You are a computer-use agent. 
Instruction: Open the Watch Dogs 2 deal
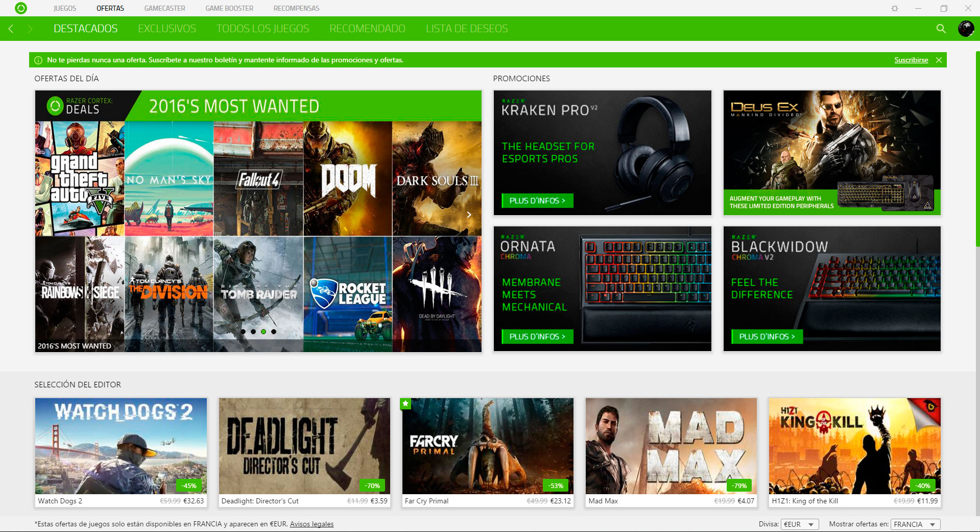click(x=121, y=452)
